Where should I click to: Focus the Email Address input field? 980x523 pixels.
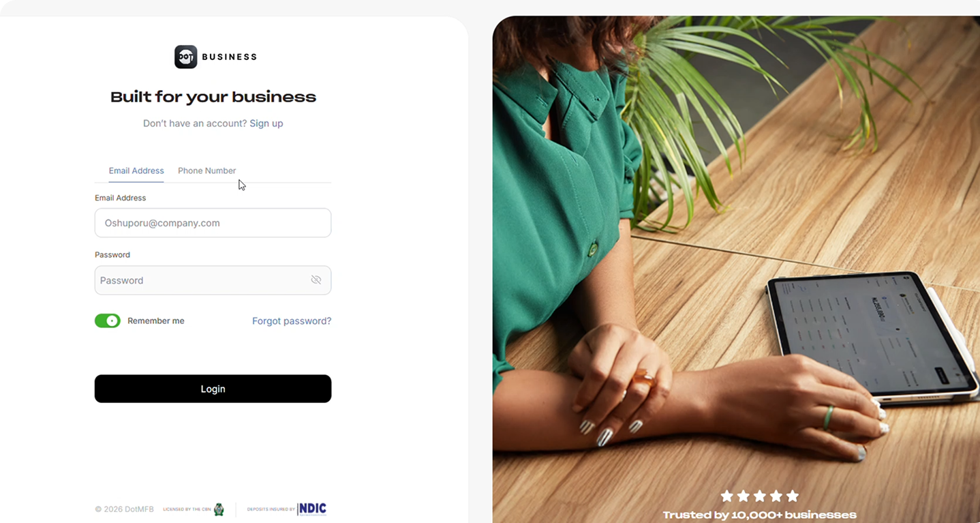pyautogui.click(x=213, y=223)
